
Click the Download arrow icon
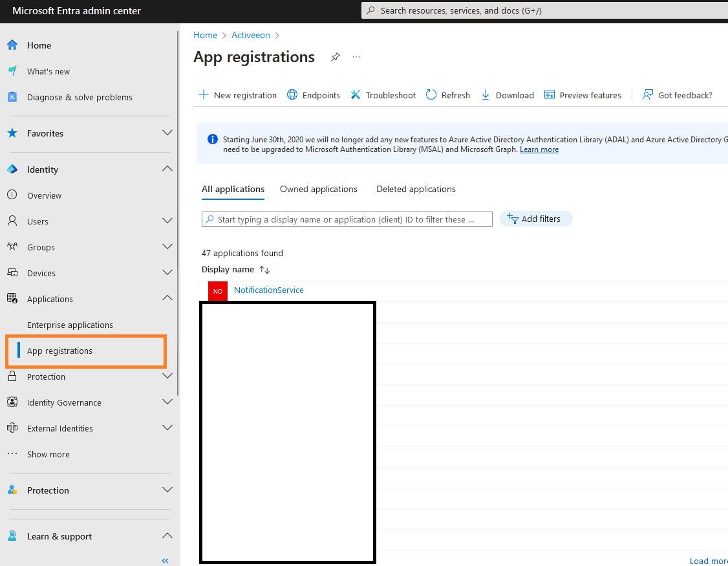pyautogui.click(x=485, y=95)
